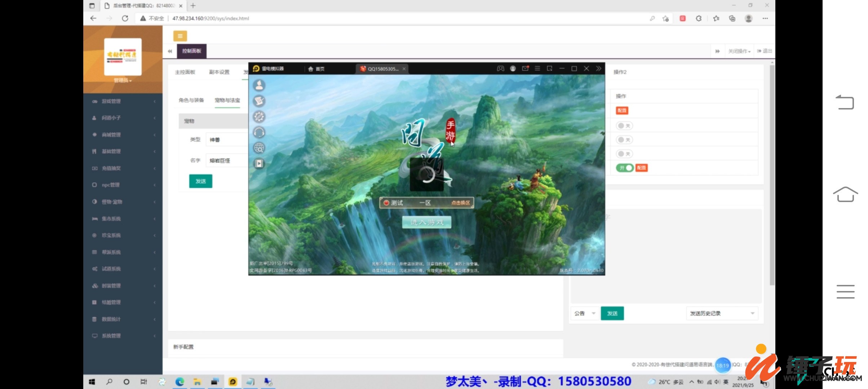This screenshot has height=389, width=868.
Task: Expand 数据统计 sidebar menu
Action: (123, 319)
